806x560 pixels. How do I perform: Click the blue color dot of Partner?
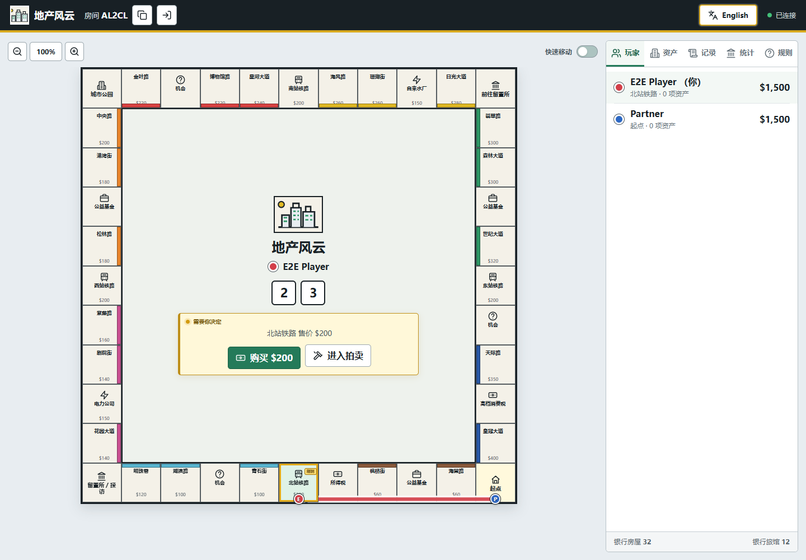pos(619,119)
